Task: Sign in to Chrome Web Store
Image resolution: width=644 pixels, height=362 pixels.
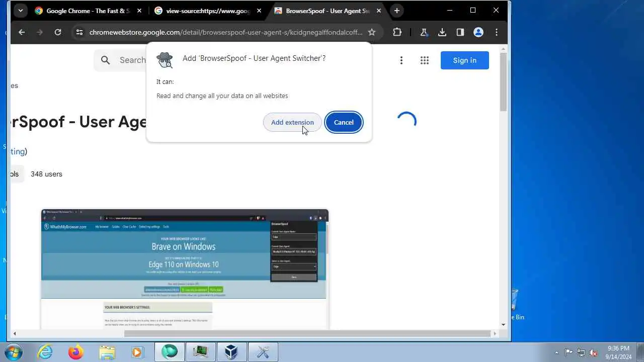Action: coord(464,60)
